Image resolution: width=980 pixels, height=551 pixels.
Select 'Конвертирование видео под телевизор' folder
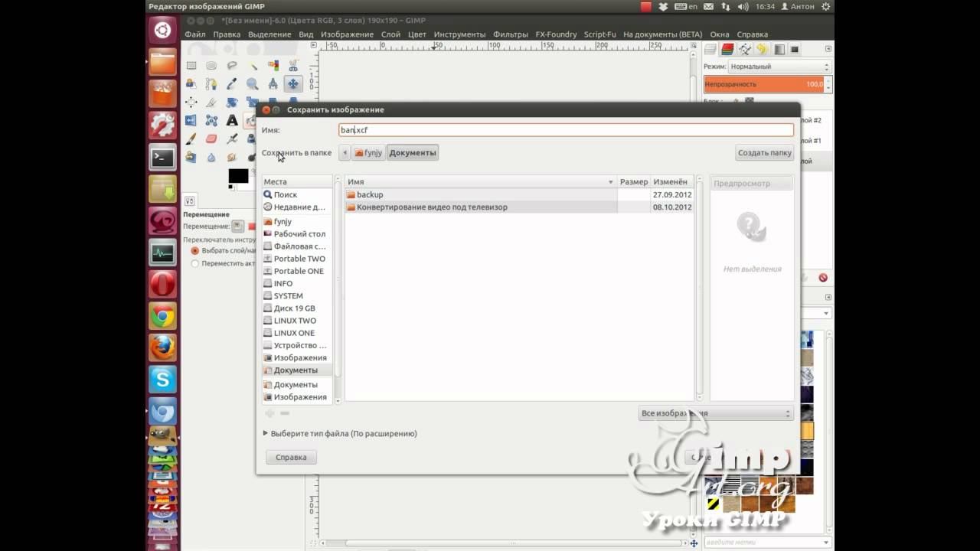click(x=519, y=207)
